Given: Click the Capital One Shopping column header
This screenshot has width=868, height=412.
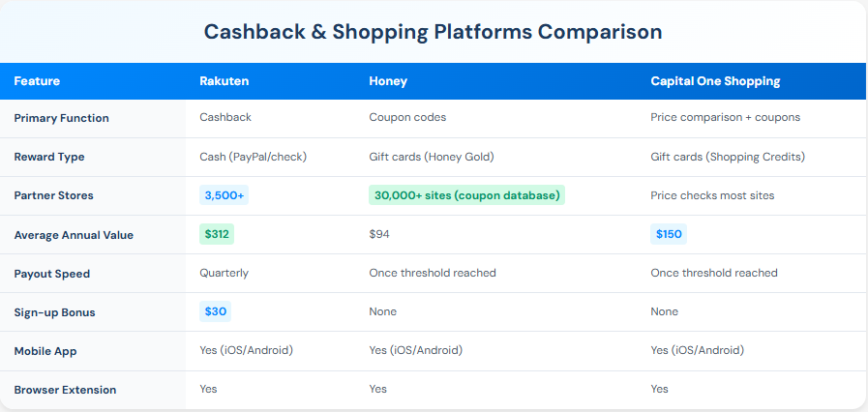Looking at the screenshot, I should click(x=715, y=81).
